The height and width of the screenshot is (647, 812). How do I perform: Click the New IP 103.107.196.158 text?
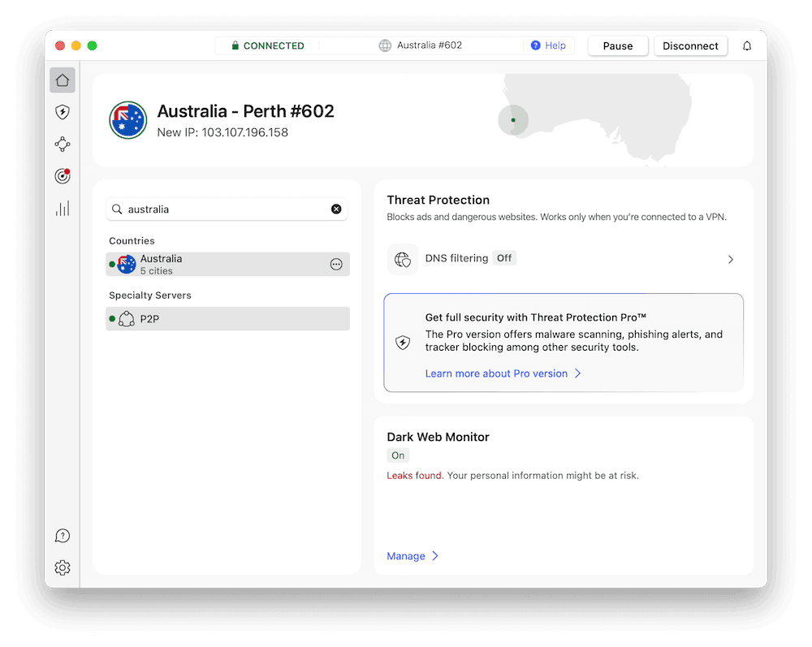222,132
